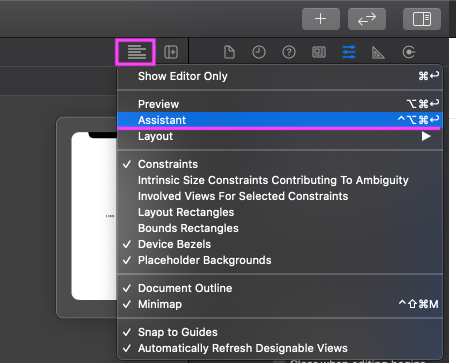Click the Library plus button
The image size is (456, 363).
coord(321,19)
